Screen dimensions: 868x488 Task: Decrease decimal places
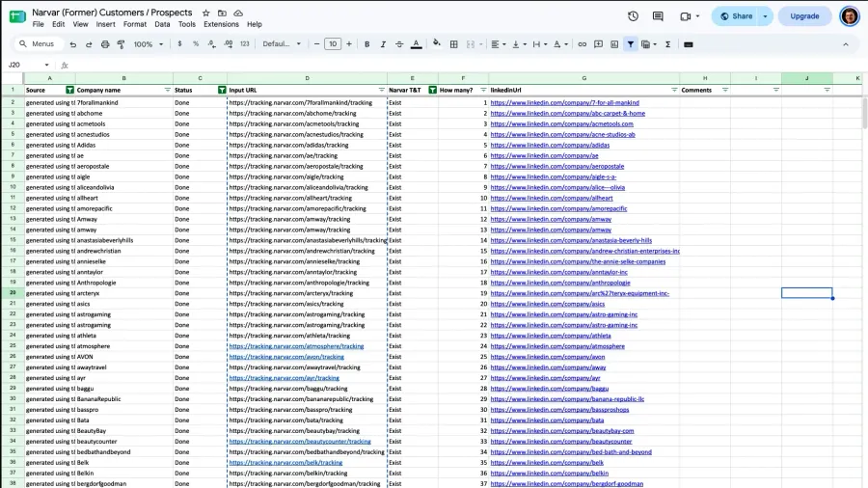[211, 44]
